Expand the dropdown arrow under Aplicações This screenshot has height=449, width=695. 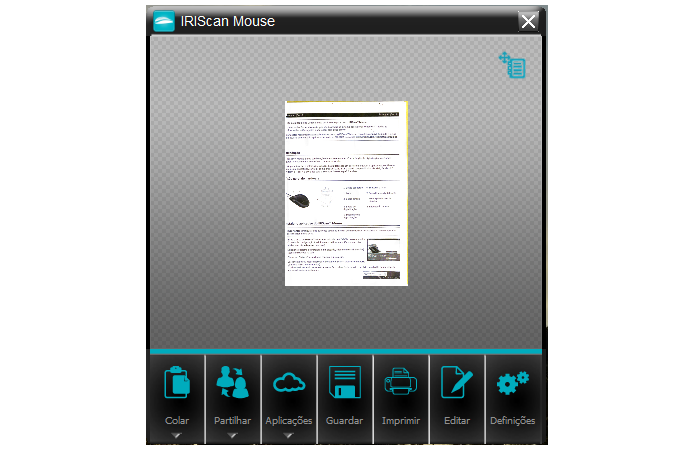(x=289, y=436)
